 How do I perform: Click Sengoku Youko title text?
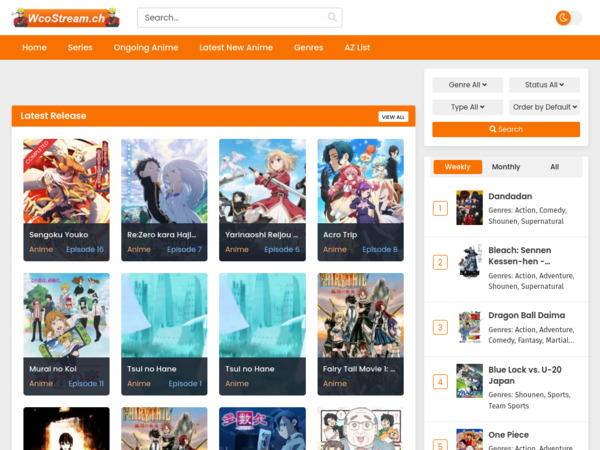pyautogui.click(x=59, y=235)
